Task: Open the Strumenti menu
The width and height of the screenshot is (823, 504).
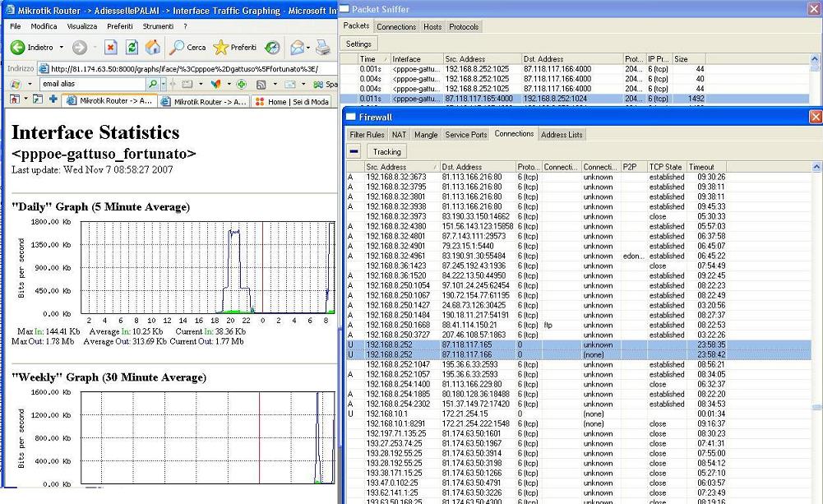Action: click(158, 26)
